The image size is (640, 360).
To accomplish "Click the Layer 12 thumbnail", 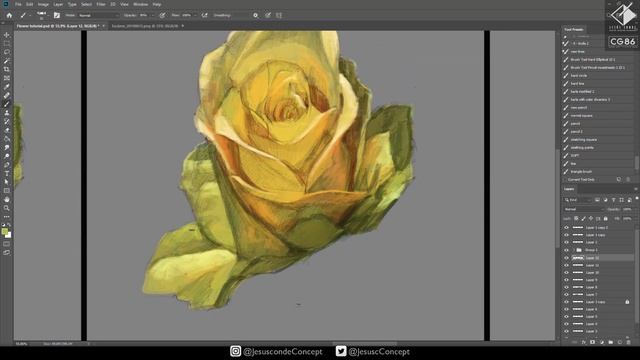I will (578, 258).
